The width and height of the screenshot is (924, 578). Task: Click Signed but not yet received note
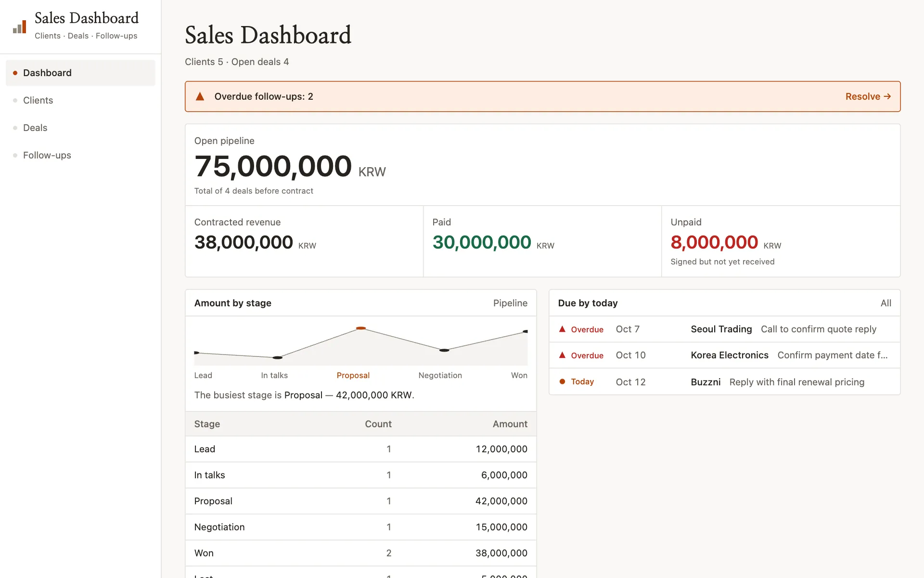tap(723, 262)
